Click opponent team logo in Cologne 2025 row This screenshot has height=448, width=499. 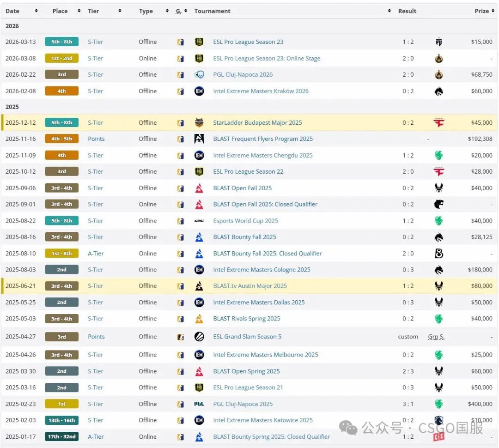click(x=438, y=270)
